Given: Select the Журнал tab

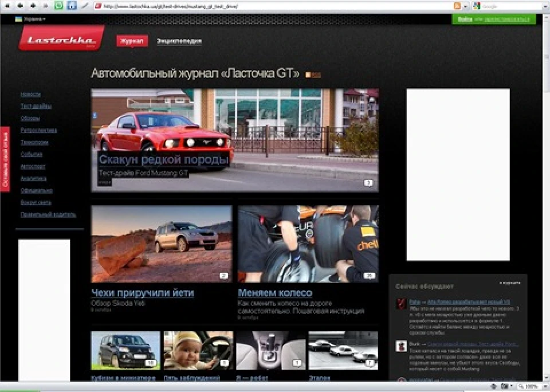Looking at the screenshot, I should (x=132, y=41).
